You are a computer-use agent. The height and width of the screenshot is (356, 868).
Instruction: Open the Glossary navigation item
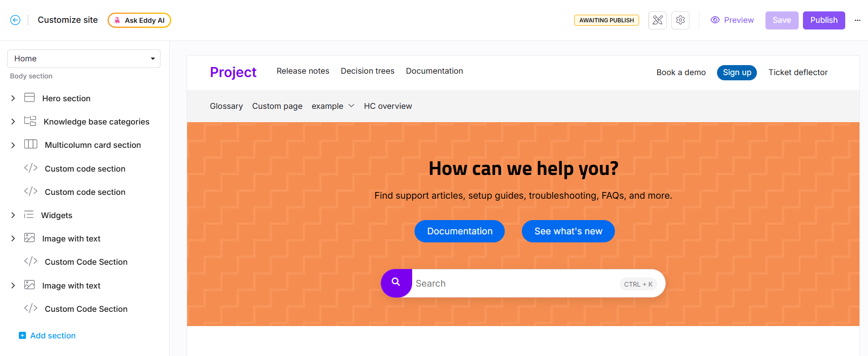[x=226, y=106]
